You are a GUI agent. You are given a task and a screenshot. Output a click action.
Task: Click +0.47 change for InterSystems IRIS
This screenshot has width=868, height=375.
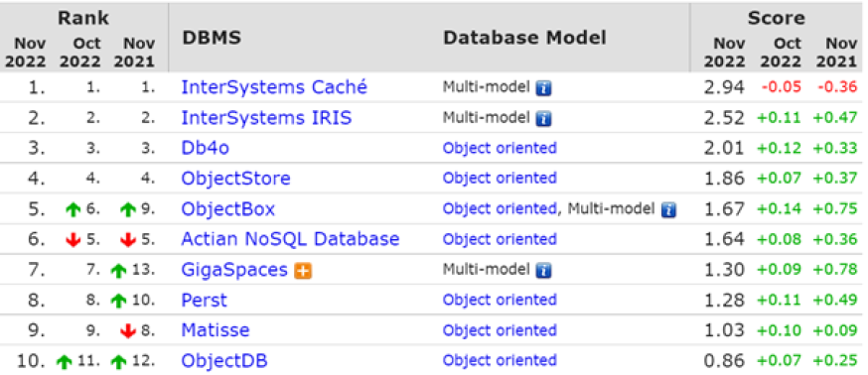point(835,118)
